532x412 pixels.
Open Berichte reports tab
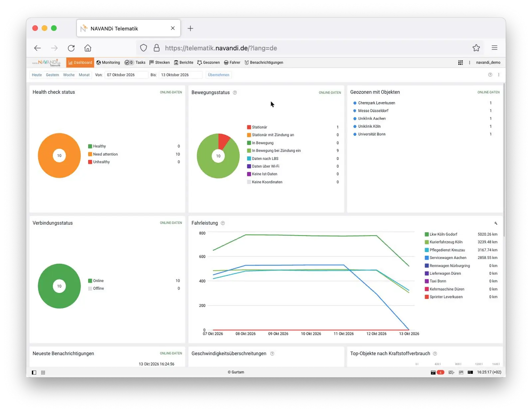184,63
